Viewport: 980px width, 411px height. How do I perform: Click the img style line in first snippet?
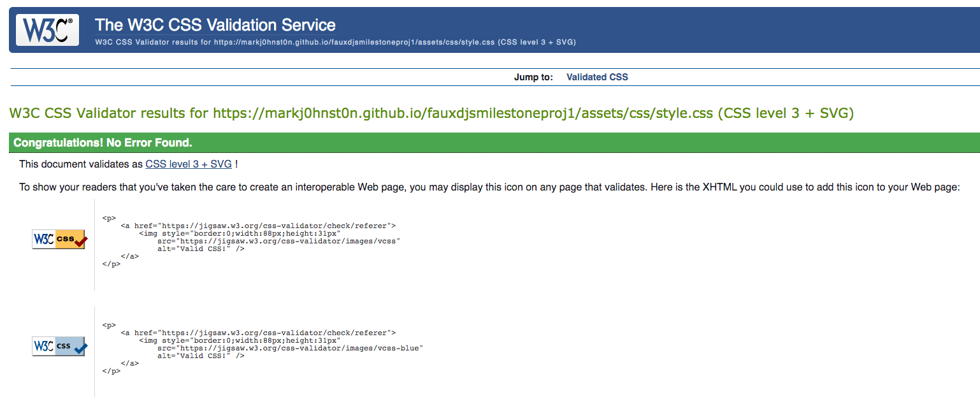(x=240, y=233)
